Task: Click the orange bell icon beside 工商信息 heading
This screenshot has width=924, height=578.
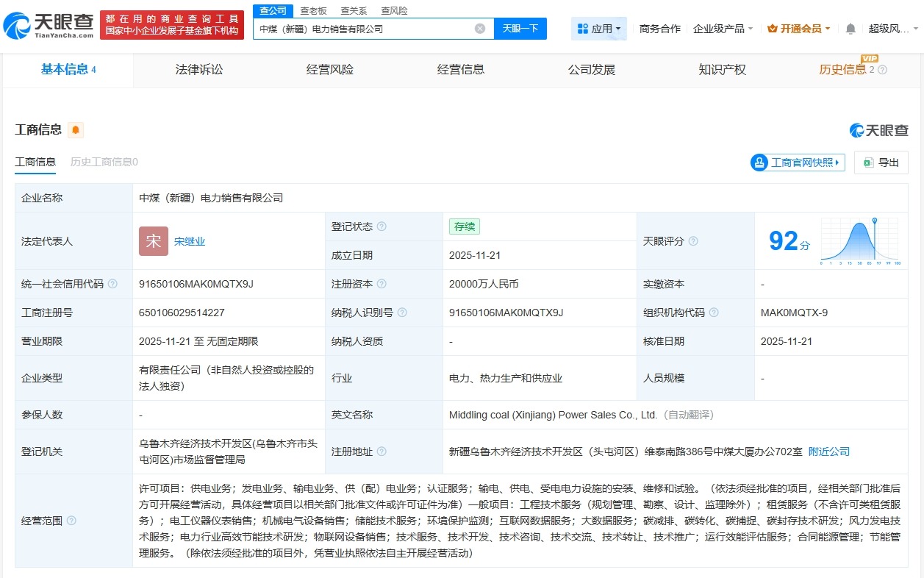Action: [77, 129]
